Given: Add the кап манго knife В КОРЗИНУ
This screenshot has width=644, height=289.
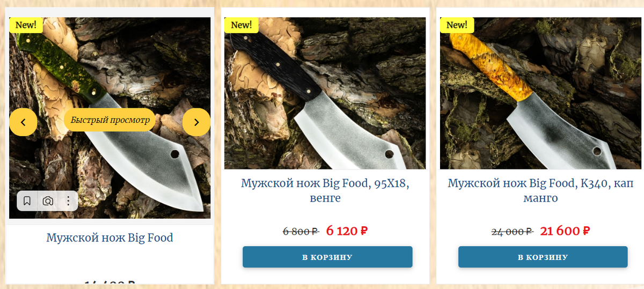Looking at the screenshot, I should click(543, 257).
